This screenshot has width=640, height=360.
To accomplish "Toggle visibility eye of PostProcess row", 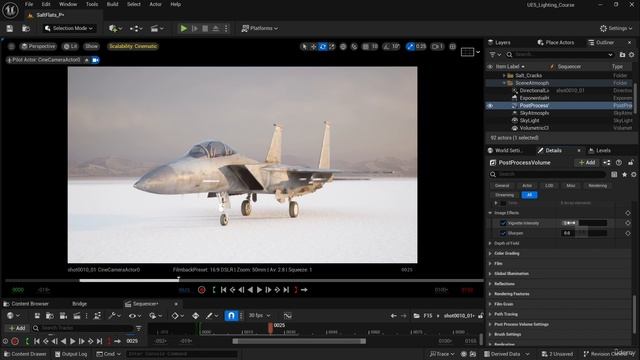I will (x=490, y=106).
